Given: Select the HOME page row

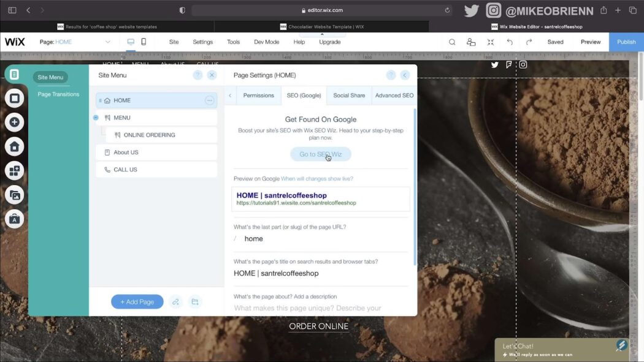Looking at the screenshot, I should [156, 100].
